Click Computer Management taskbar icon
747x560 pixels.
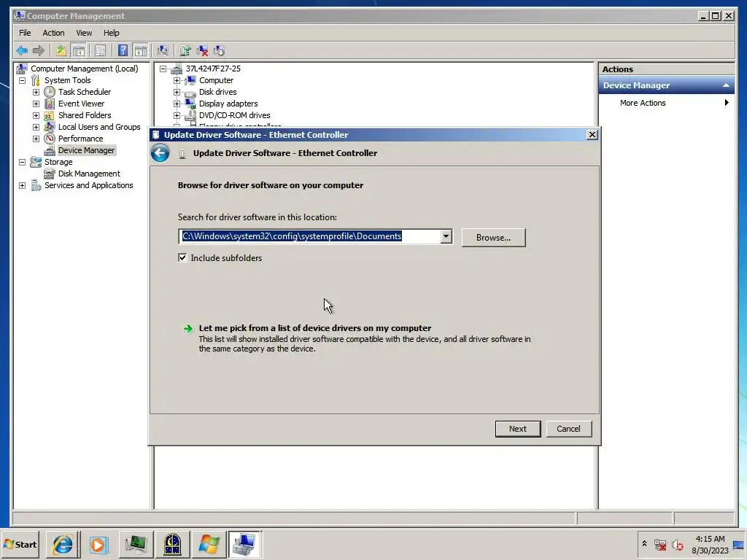(x=244, y=544)
